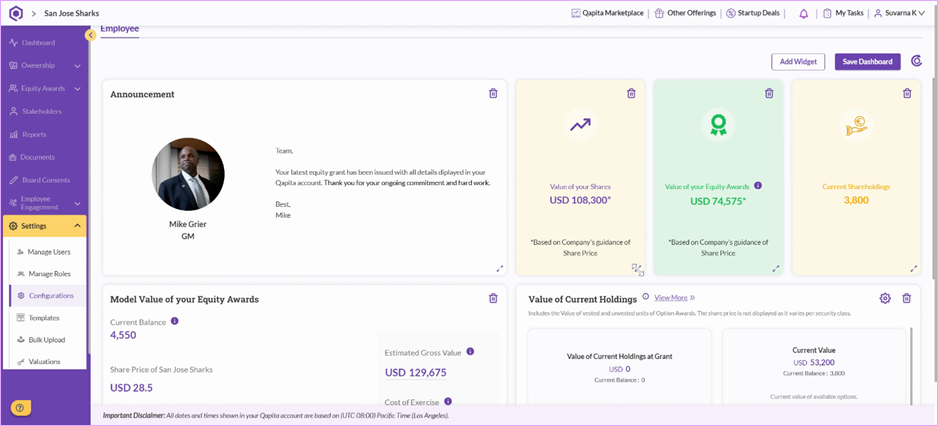Delete the Announcement widget
This screenshot has height=426, width=938.
click(x=493, y=93)
